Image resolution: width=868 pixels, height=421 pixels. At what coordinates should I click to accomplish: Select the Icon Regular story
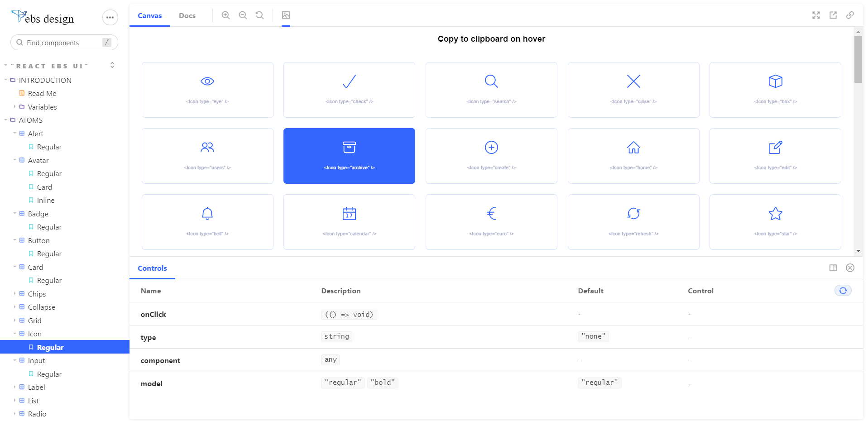[65, 347]
